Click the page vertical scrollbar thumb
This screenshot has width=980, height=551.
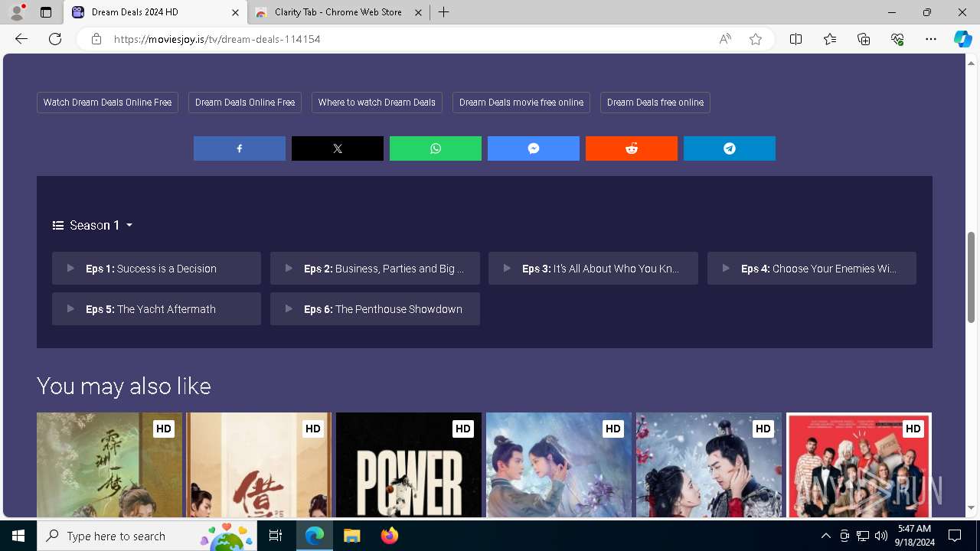[x=971, y=276]
